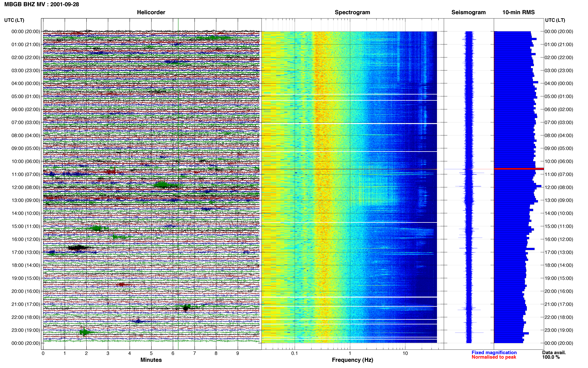
Task: Click "13:00 (09:00)" on the RMS time axis
Action: [559, 200]
